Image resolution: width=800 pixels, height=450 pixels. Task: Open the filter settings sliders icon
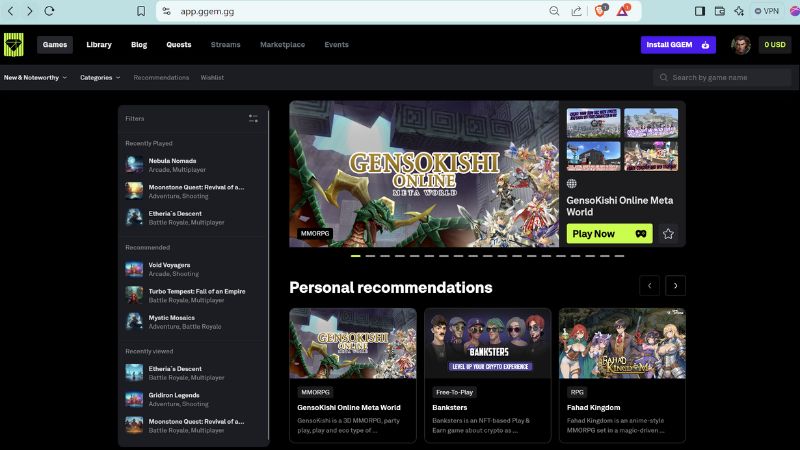coord(253,118)
